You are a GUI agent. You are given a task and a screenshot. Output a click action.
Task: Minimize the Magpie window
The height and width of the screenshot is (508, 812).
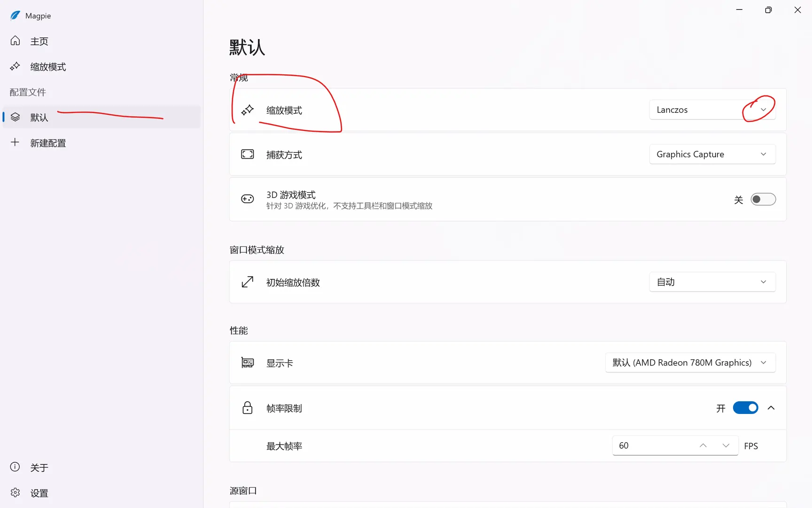pyautogui.click(x=739, y=10)
